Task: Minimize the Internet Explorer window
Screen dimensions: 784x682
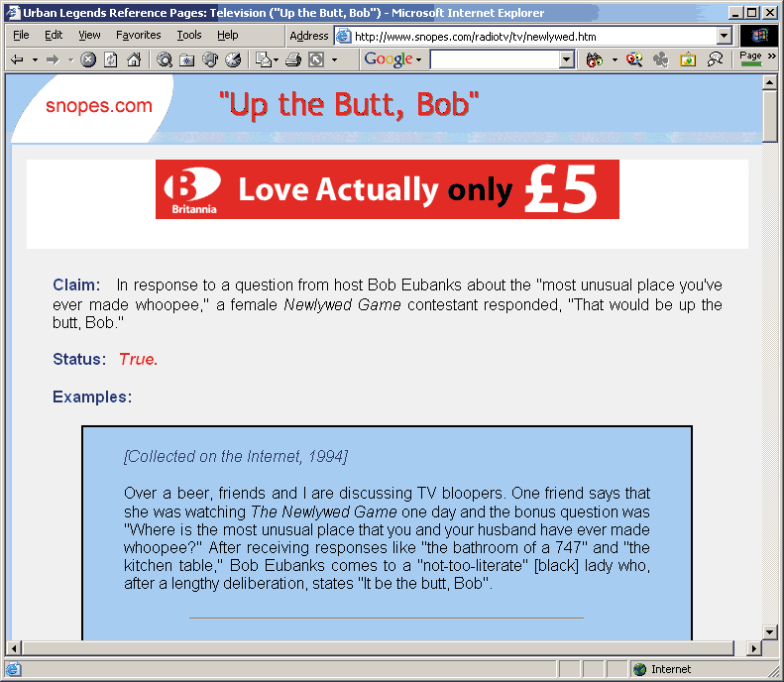Action: (x=735, y=13)
